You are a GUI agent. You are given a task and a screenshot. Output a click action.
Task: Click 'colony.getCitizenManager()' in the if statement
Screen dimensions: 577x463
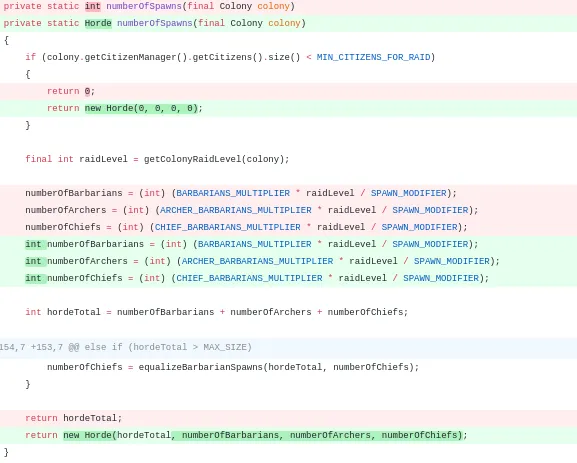pos(117,57)
